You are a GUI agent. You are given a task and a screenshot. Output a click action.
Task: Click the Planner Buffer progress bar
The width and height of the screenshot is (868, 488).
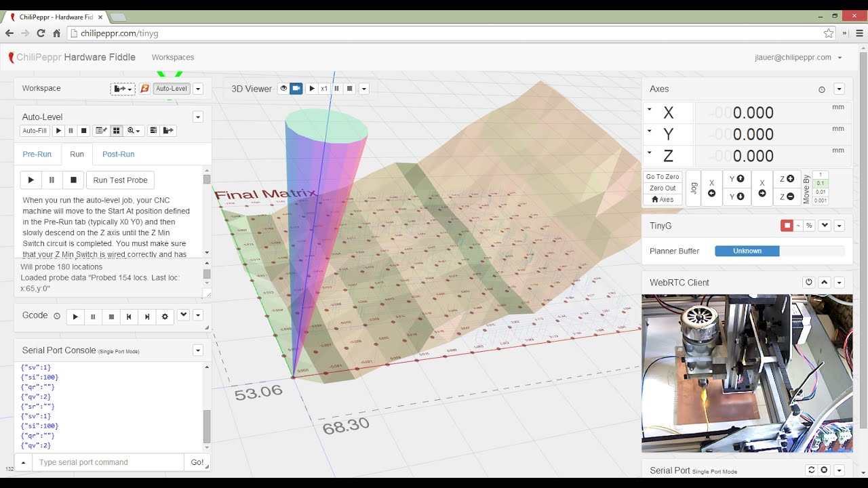click(x=779, y=251)
